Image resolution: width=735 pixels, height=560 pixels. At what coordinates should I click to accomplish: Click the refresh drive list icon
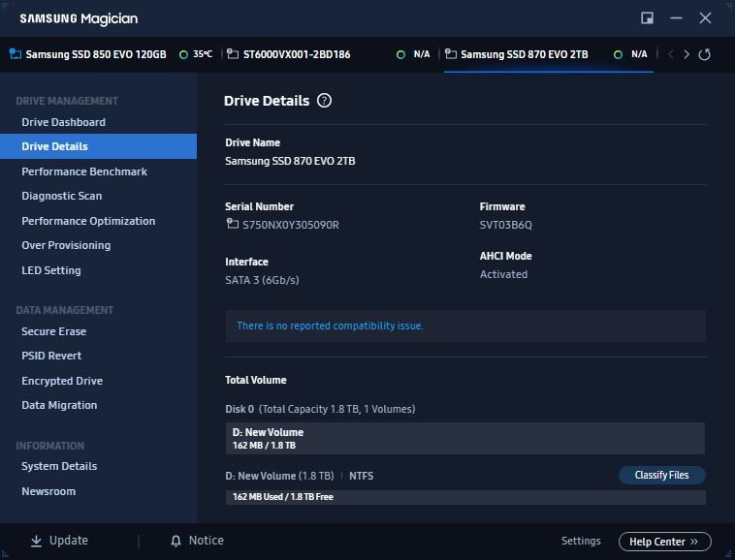(x=704, y=54)
